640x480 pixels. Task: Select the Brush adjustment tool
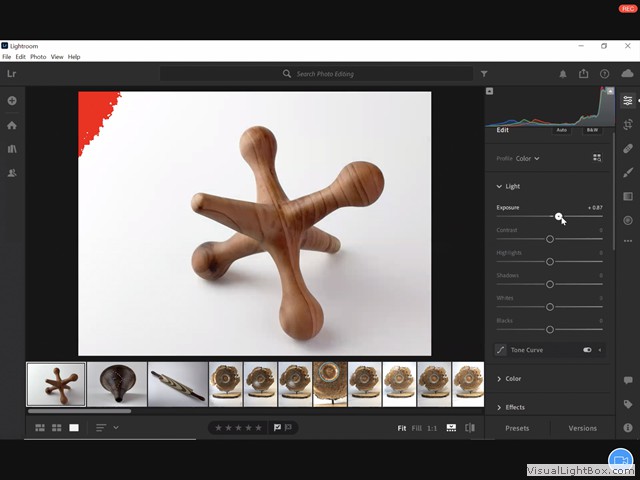pos(627,172)
